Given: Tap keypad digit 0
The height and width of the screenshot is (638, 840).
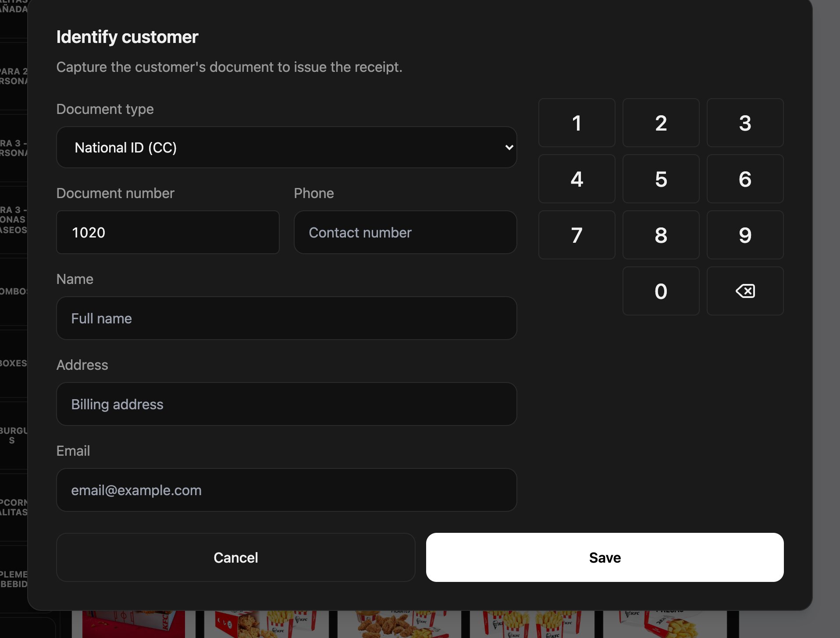Looking at the screenshot, I should pos(661,291).
